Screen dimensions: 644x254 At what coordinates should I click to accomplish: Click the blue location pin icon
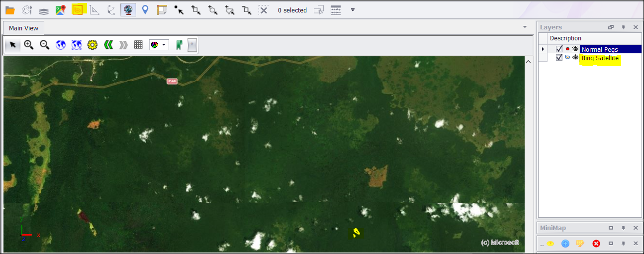click(x=145, y=9)
